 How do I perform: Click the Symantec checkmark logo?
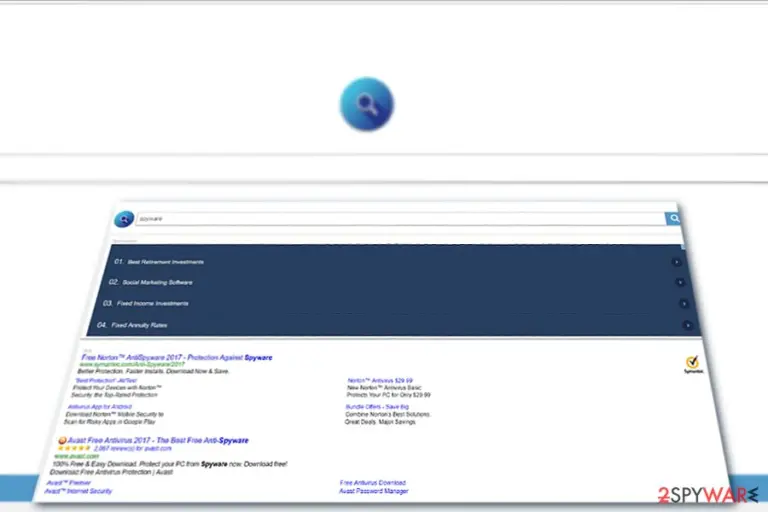click(x=693, y=365)
